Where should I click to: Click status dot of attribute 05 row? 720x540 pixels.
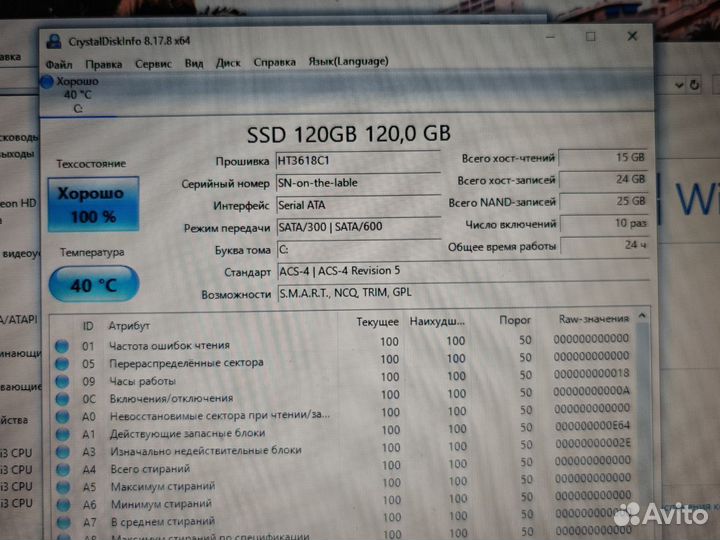(62, 364)
